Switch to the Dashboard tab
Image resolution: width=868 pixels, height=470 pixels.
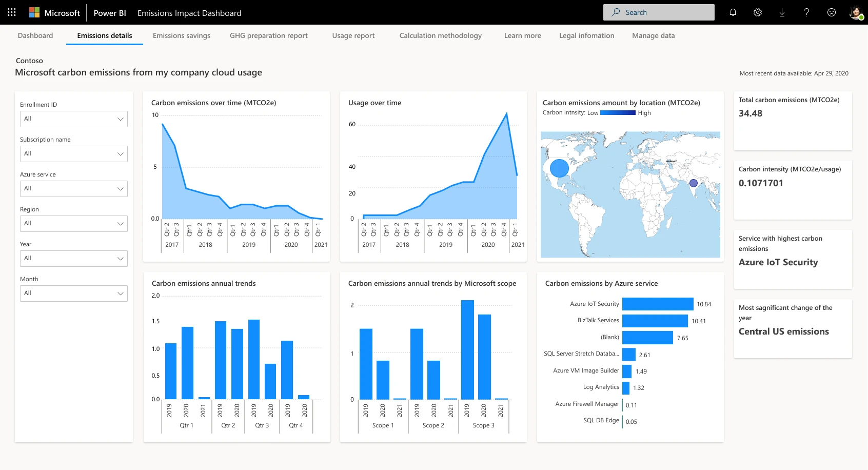(x=35, y=35)
